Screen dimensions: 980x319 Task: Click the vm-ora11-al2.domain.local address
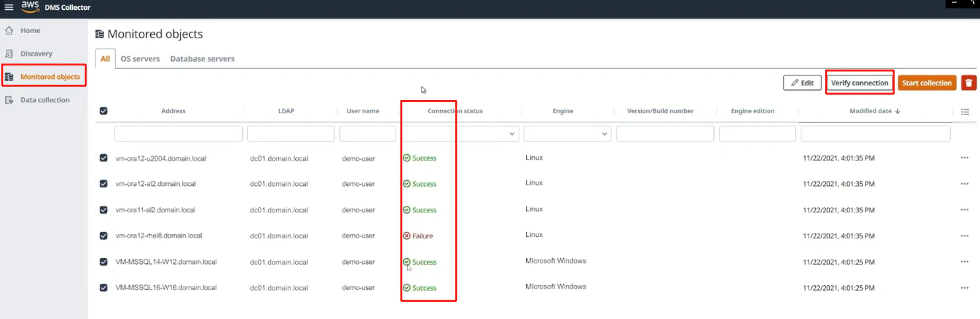click(x=156, y=210)
